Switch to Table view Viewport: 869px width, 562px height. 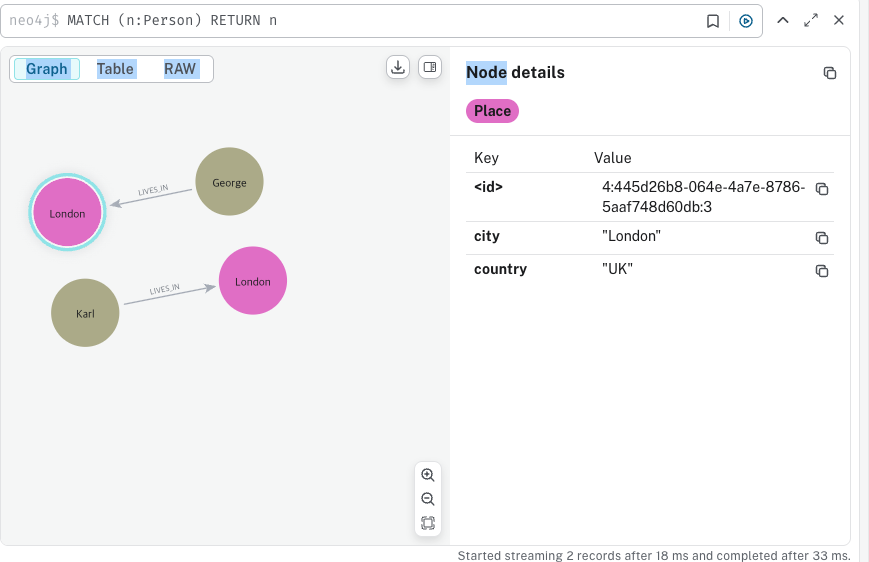[115, 69]
